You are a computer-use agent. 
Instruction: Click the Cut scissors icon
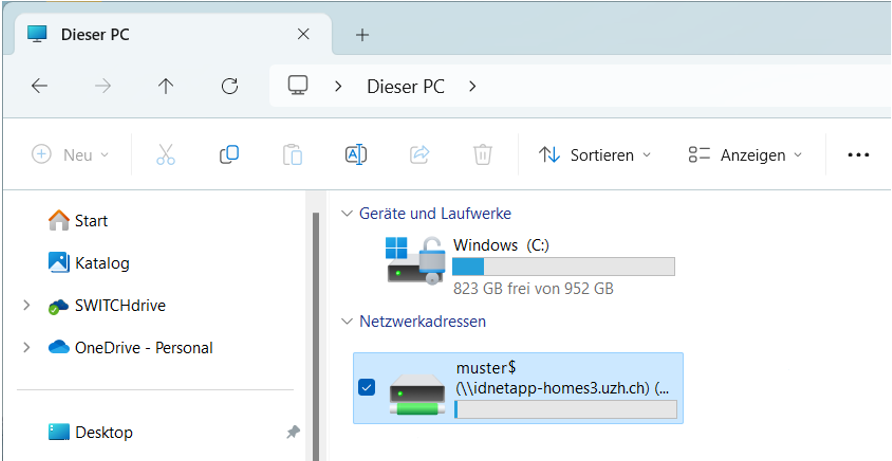[x=166, y=155]
